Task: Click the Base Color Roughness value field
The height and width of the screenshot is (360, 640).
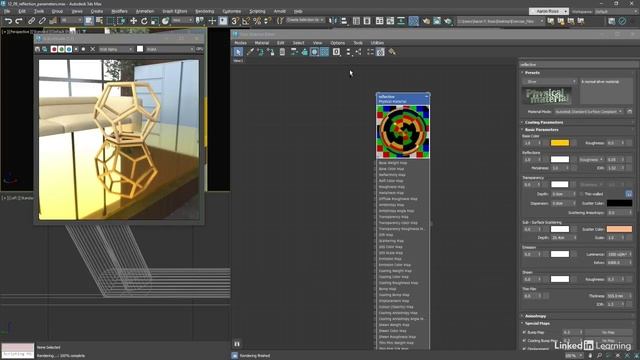Action: click(x=616, y=143)
